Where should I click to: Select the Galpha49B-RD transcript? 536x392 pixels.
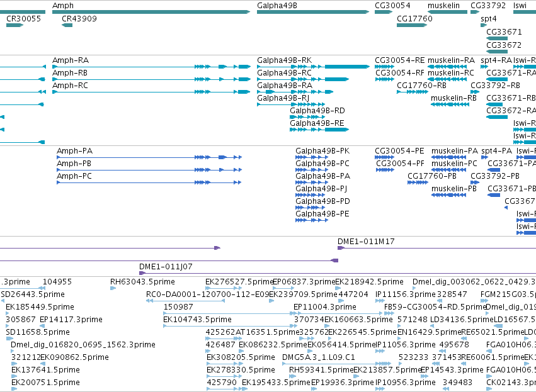307,117
